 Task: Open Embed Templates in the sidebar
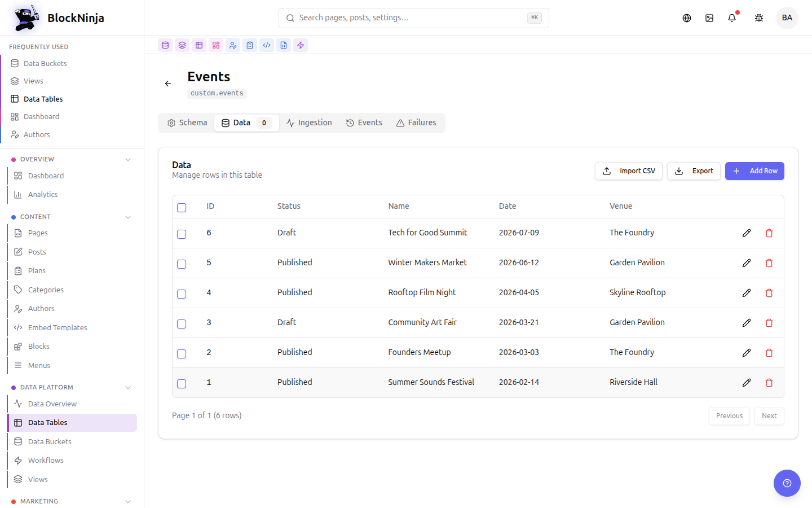72,328
